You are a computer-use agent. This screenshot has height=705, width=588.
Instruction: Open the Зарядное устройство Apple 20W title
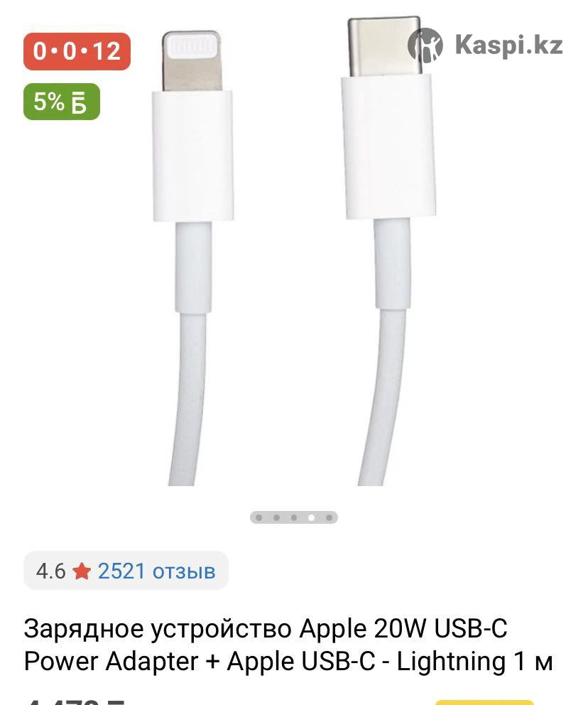click(266, 628)
